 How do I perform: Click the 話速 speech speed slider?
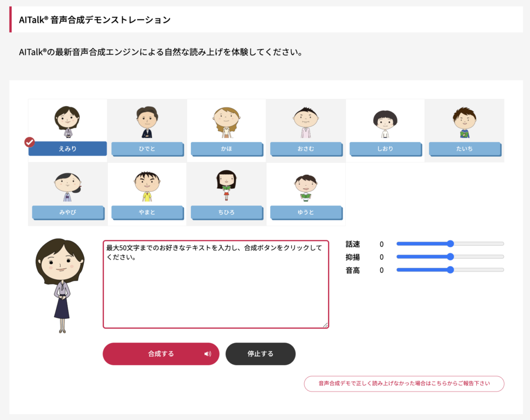[x=450, y=244]
